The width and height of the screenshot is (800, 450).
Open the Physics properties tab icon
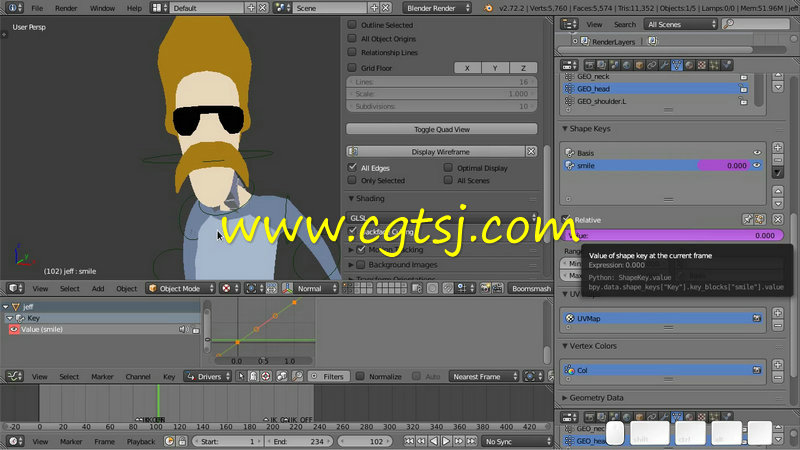tap(727, 65)
